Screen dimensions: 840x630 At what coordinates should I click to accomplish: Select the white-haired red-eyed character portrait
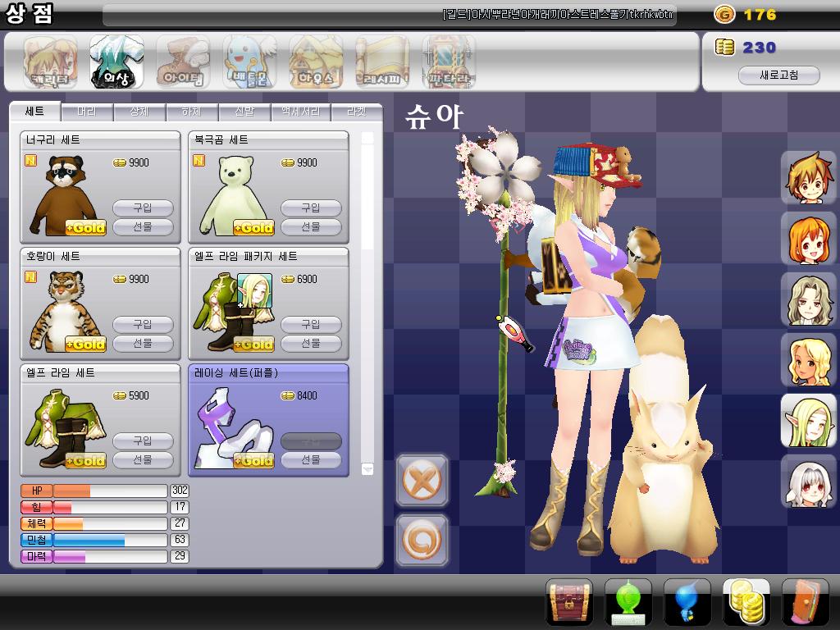coord(809,482)
